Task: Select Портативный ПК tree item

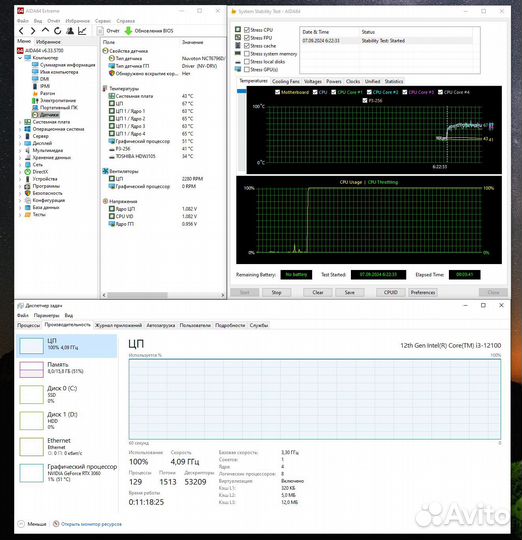Action: pos(55,107)
